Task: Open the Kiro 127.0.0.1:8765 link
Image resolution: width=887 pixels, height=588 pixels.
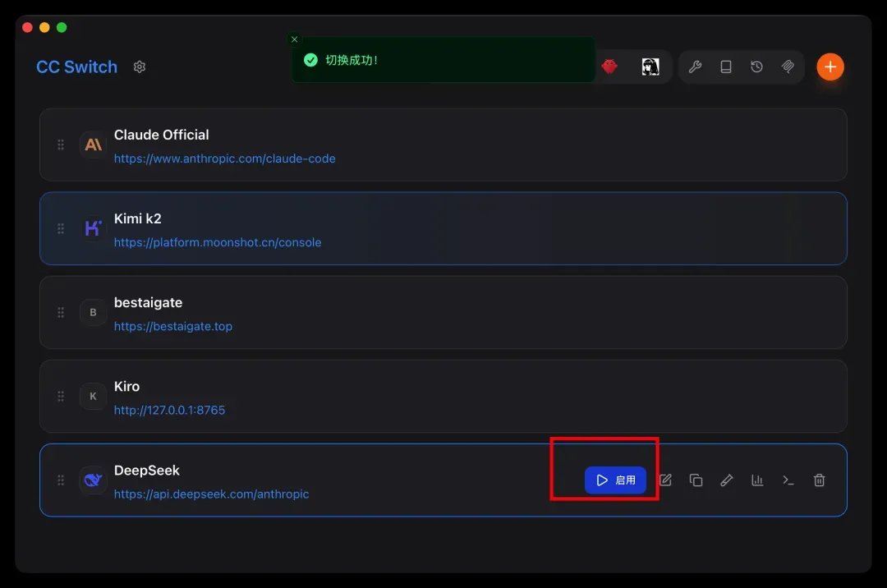Action: pyautogui.click(x=169, y=410)
